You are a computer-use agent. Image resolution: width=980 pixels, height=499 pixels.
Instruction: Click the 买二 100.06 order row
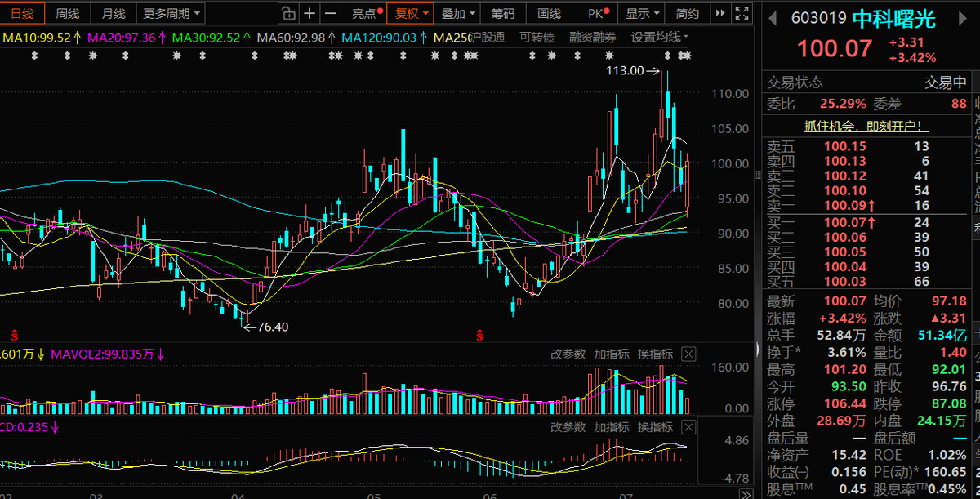pyautogui.click(x=865, y=237)
